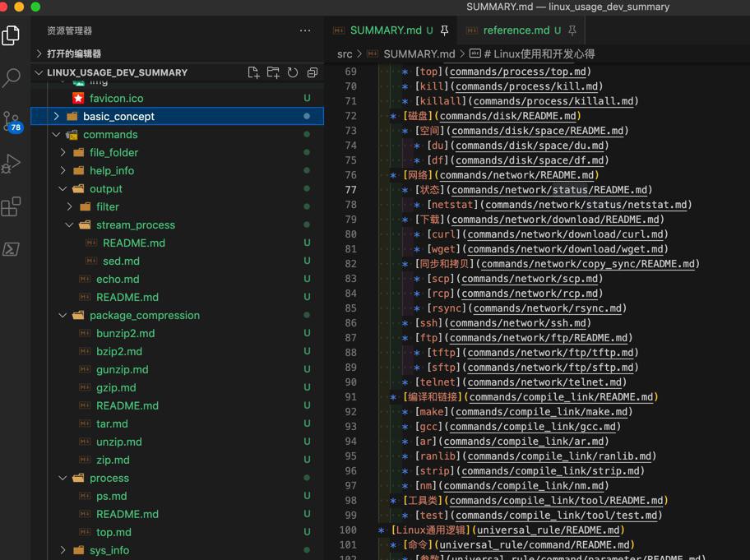
Task: Follow link commands/network/rsync.md
Action: (547, 308)
